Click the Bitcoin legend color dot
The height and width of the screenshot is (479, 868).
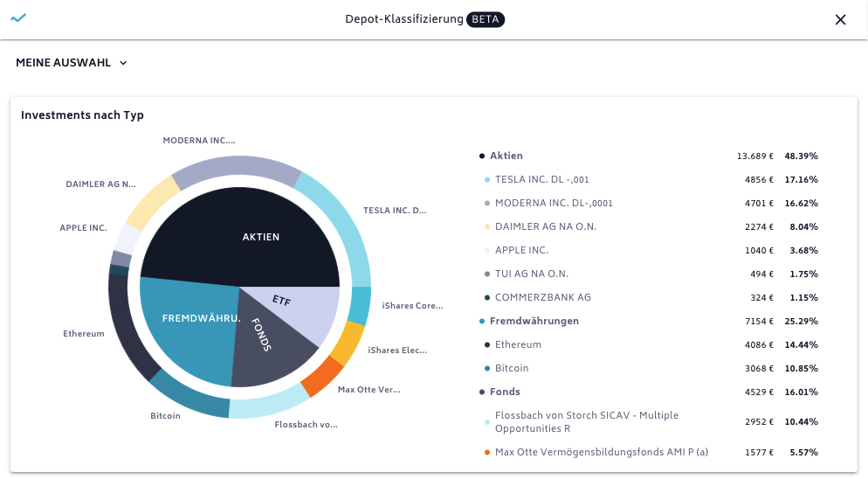(x=487, y=368)
